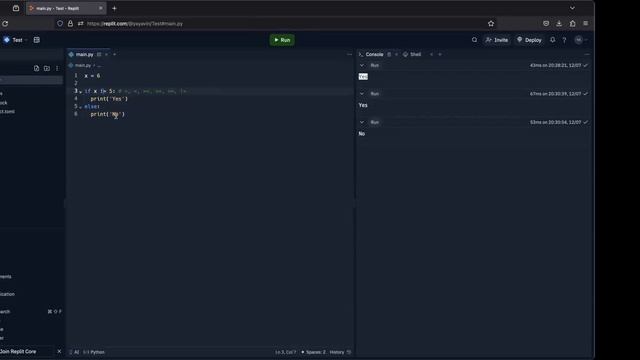Image resolution: width=640 pixels, height=360 pixels.
Task: Click the browser address bar URL
Action: [x=135, y=24]
